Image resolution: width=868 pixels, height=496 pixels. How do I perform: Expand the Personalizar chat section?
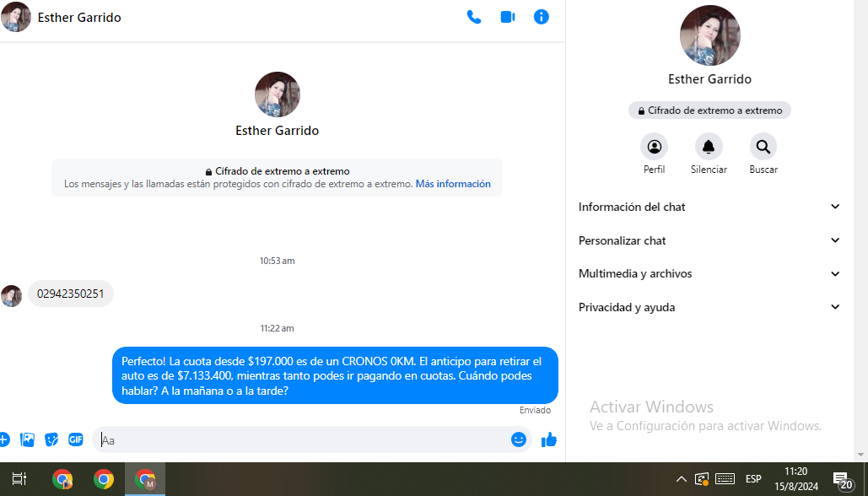pyautogui.click(x=709, y=240)
